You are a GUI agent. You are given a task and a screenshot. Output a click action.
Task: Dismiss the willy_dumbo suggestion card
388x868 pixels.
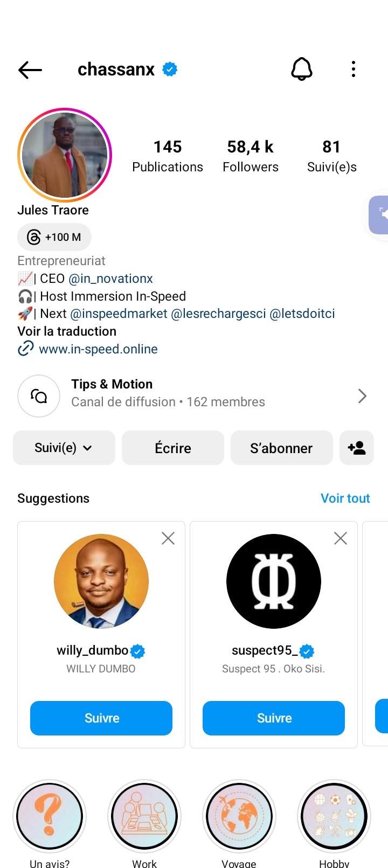coord(168,538)
